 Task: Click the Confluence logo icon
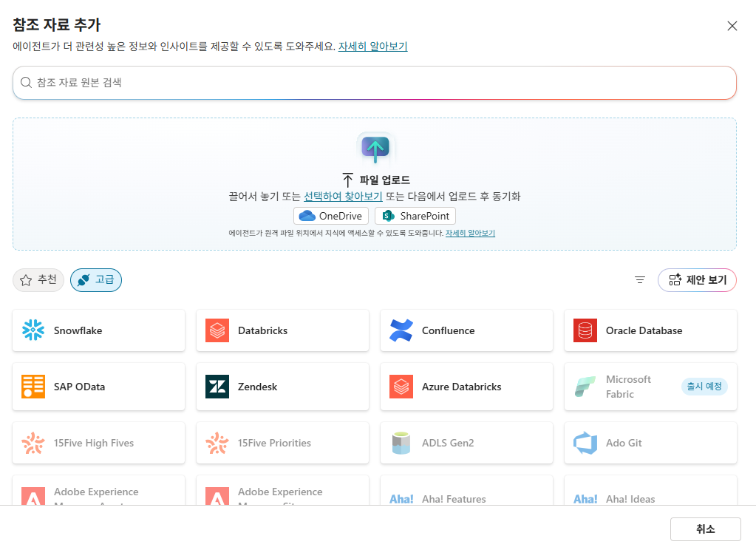point(401,330)
